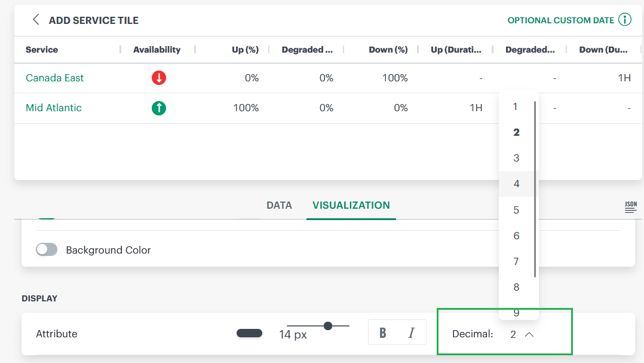
Task: Open the JSON view icon
Action: click(x=631, y=207)
